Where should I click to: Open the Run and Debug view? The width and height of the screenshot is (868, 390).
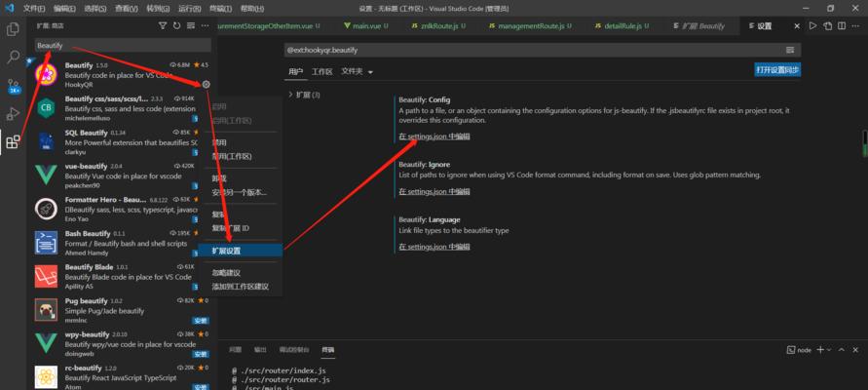pos(13,114)
